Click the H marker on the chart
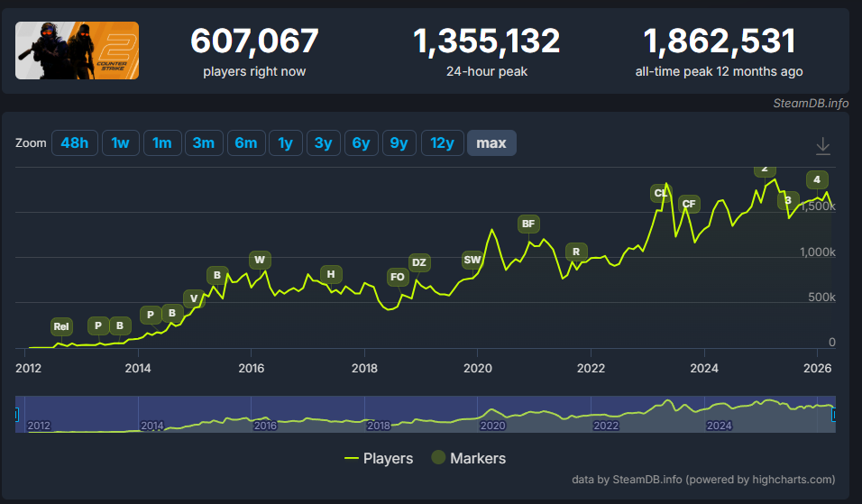Screen dimensions: 862x504 tap(331, 274)
